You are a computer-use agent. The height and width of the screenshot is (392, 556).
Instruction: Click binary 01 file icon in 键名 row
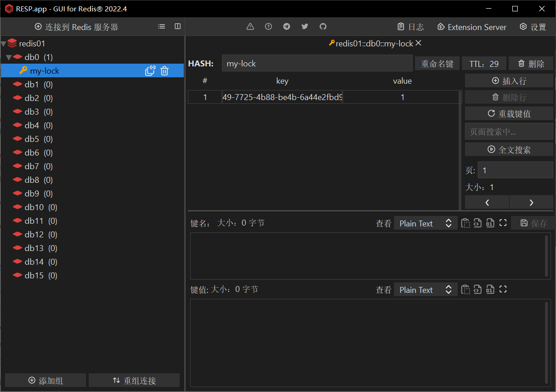click(490, 223)
